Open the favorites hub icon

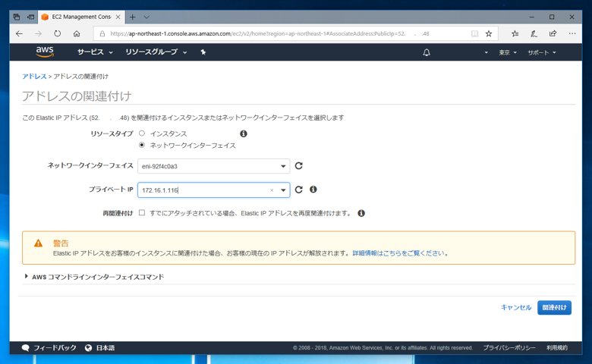click(515, 33)
